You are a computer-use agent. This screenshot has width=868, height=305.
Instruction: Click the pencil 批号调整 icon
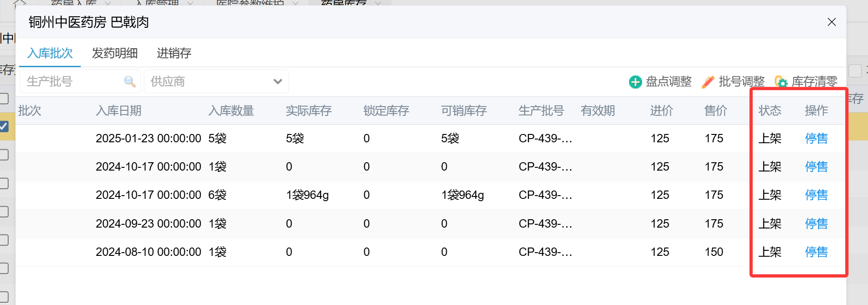[708, 82]
